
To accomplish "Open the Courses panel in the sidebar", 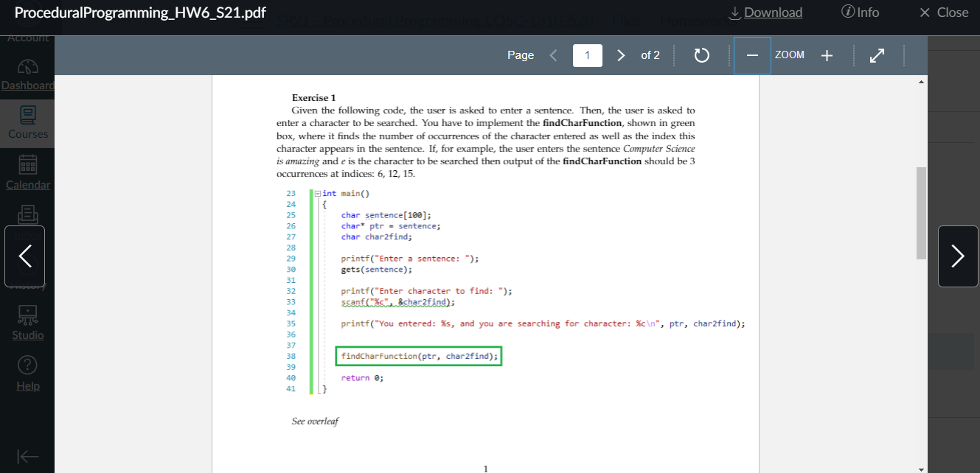I will click(27, 123).
